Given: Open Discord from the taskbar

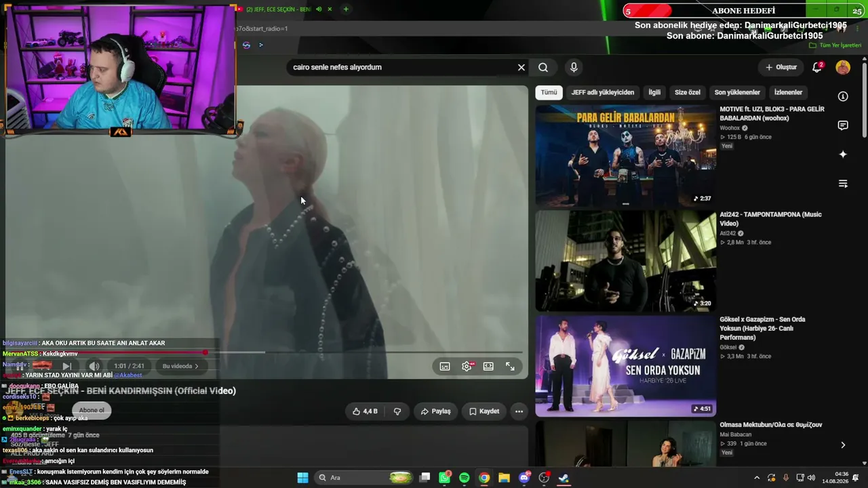Looking at the screenshot, I should pyautogui.click(x=524, y=478).
